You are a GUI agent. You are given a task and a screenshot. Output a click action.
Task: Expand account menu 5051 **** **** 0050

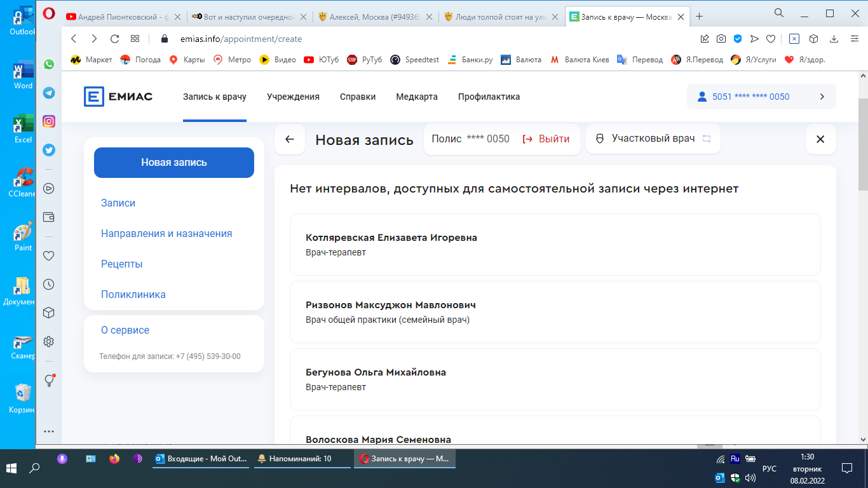[822, 97]
